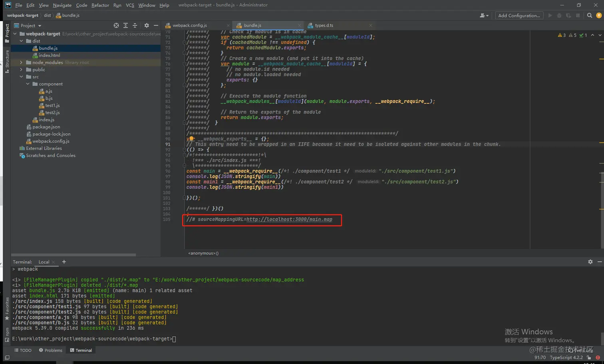
Task: Open the Project view dropdown
Action: click(x=28, y=26)
